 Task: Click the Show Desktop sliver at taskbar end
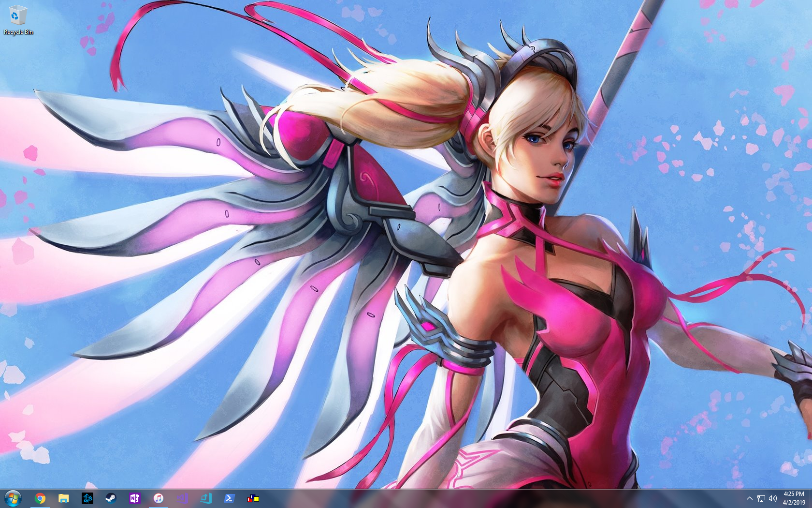click(811, 498)
